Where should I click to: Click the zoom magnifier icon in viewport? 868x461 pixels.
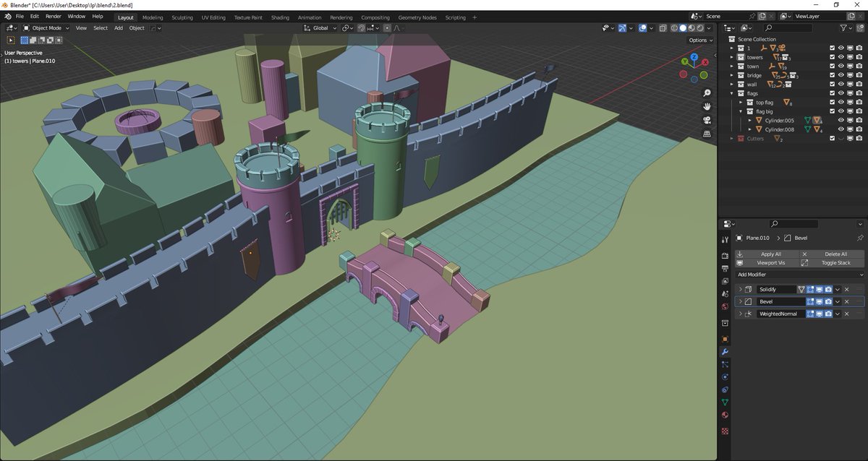coord(707,93)
